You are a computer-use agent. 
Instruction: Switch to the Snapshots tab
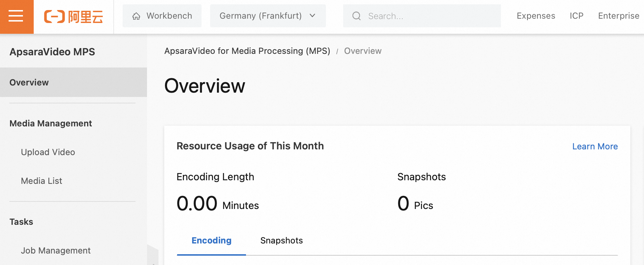(281, 241)
